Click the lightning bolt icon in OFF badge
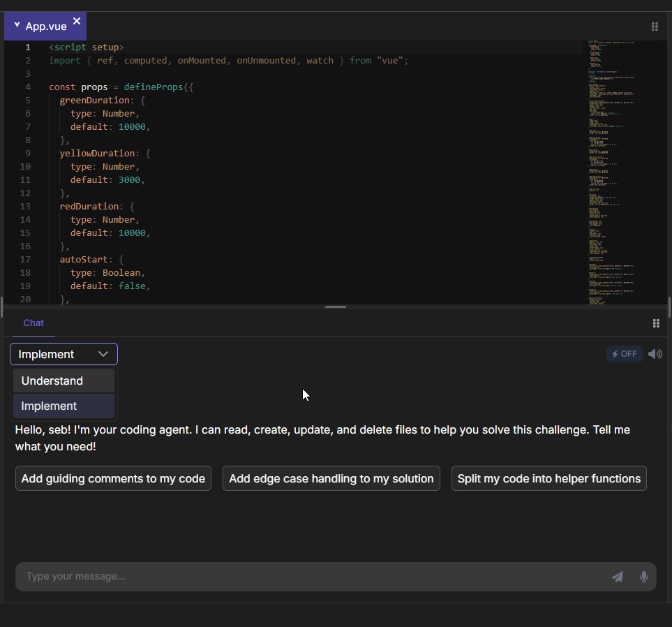This screenshot has width=672, height=627. (615, 353)
